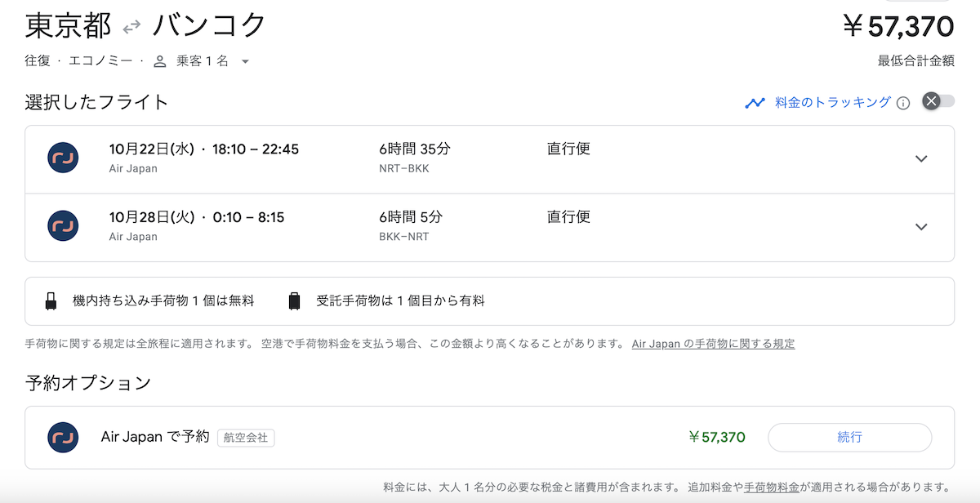Open the Air Japan baggage policy link
The width and height of the screenshot is (980, 503).
(713, 344)
